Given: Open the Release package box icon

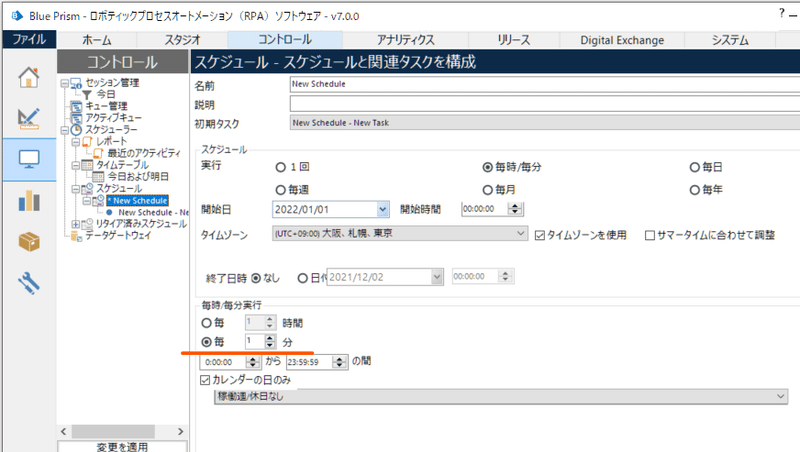Looking at the screenshot, I should pyautogui.click(x=29, y=241).
